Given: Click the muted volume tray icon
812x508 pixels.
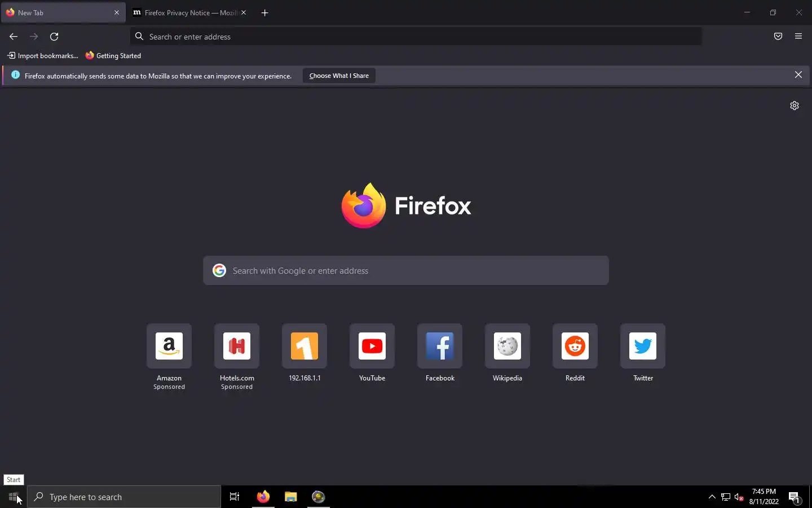Looking at the screenshot, I should [739, 497].
